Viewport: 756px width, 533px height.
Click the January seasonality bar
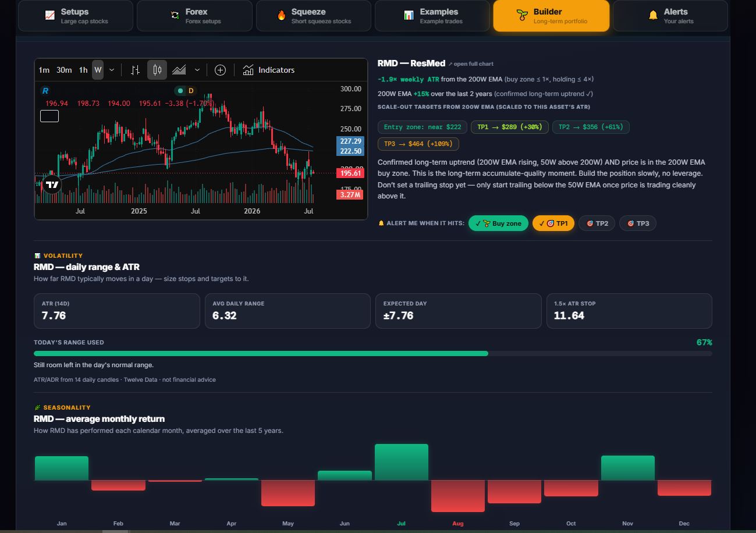click(62, 468)
